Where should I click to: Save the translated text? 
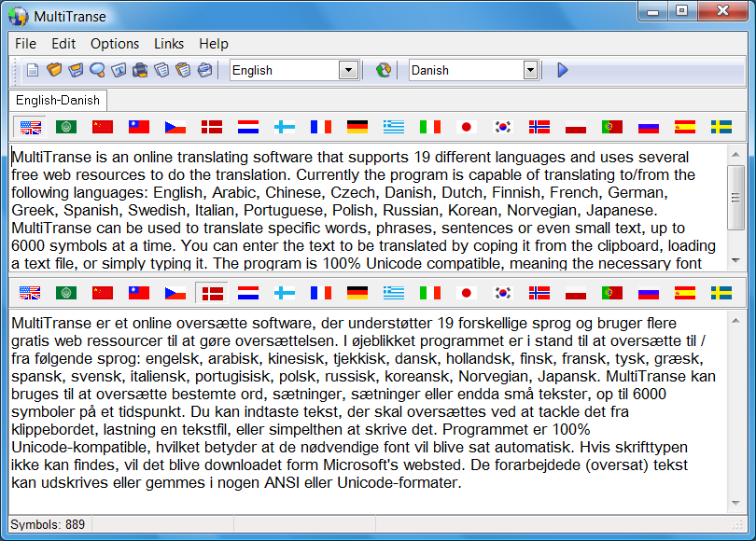pyautogui.click(x=77, y=70)
